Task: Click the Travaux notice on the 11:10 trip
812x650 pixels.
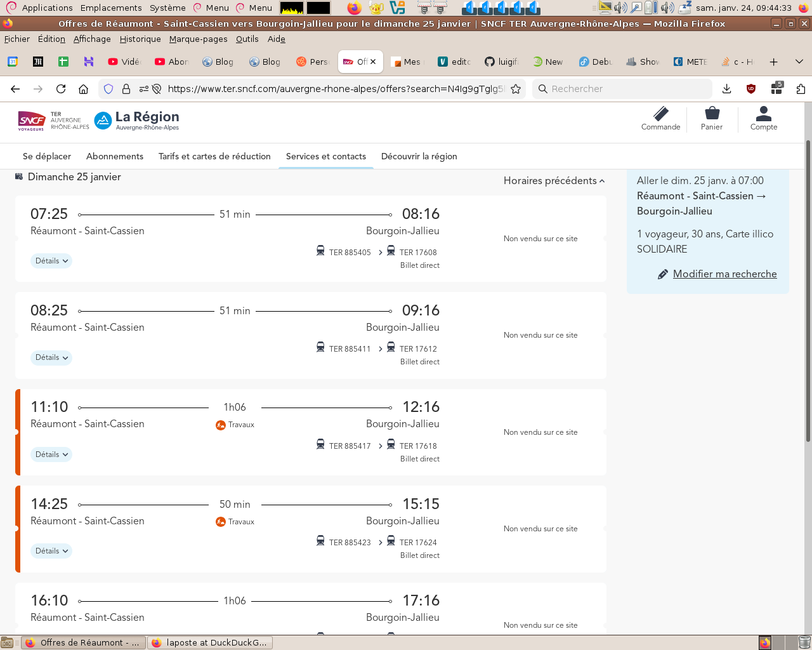Action: tap(235, 425)
